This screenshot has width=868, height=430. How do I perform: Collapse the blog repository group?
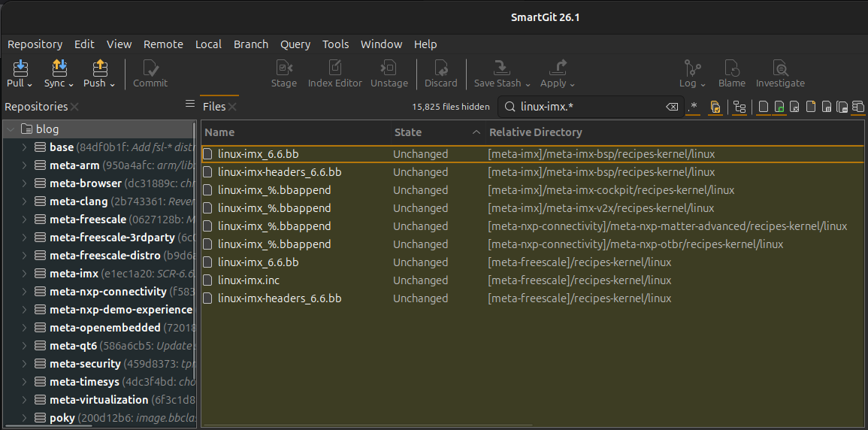tap(11, 129)
